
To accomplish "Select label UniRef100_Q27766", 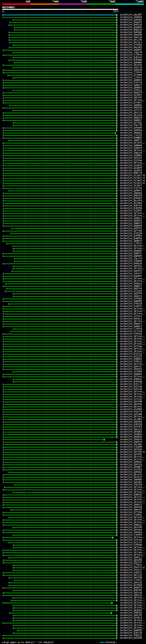I will point(131,231).
